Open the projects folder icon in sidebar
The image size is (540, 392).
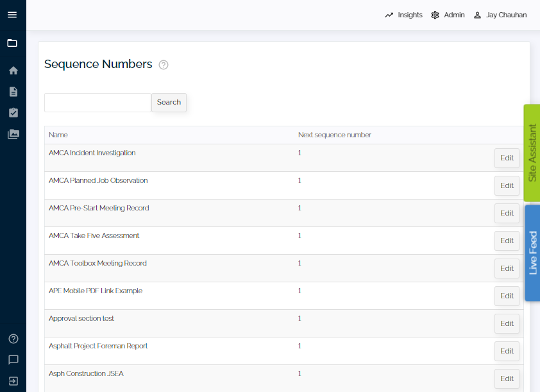point(13,43)
